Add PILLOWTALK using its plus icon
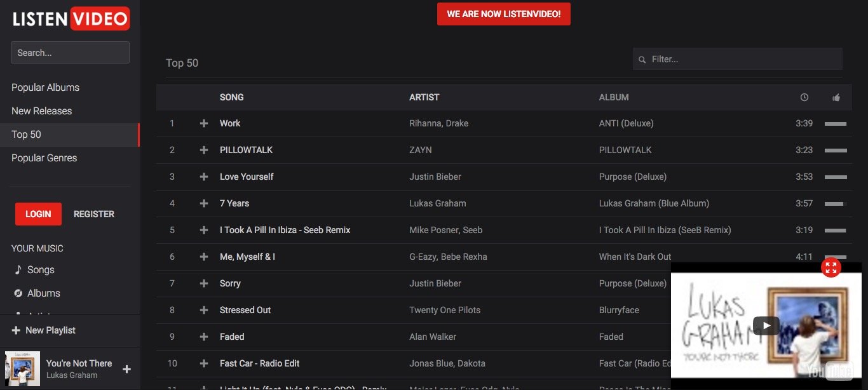 click(x=204, y=150)
